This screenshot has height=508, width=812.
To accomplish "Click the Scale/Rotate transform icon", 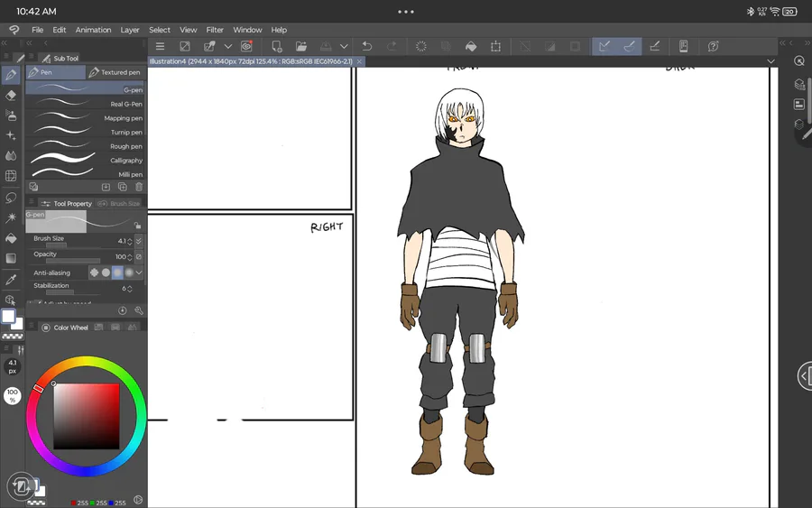I will point(495,47).
